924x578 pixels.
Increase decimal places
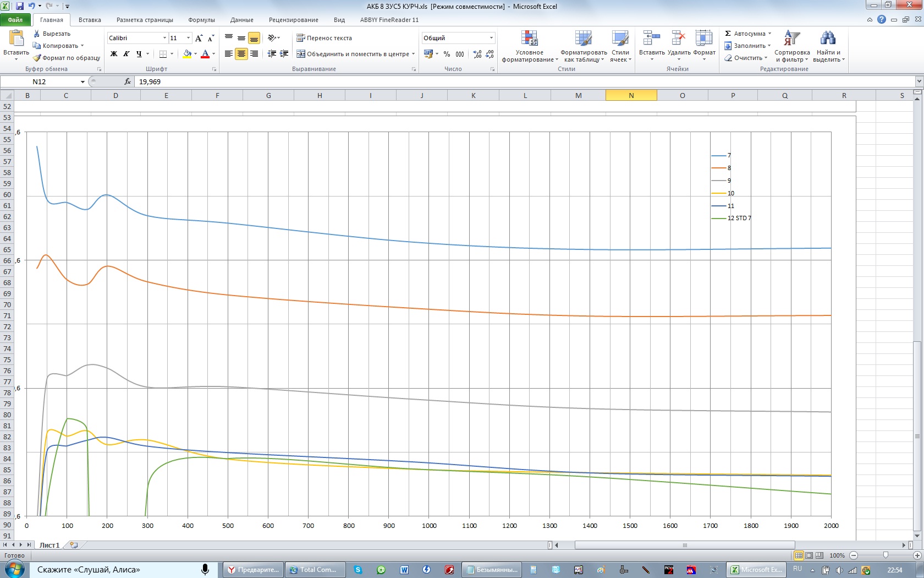[x=477, y=54]
